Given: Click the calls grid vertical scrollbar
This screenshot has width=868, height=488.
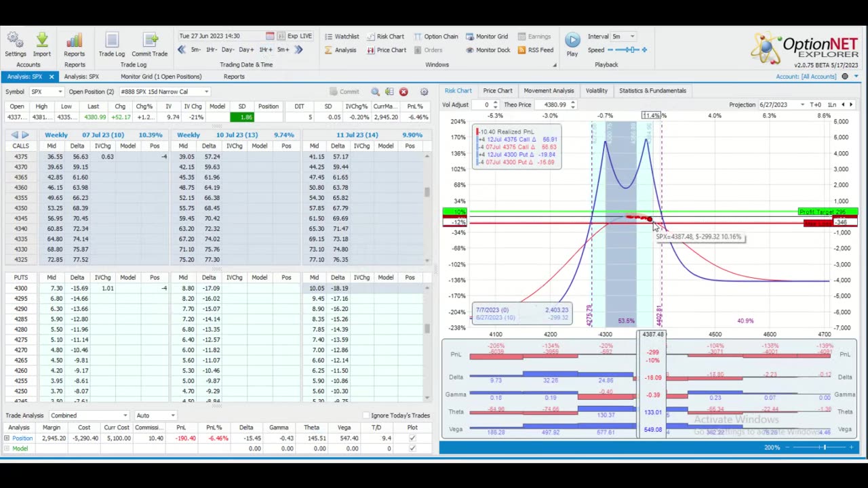Looking at the screenshot, I should [x=427, y=207].
